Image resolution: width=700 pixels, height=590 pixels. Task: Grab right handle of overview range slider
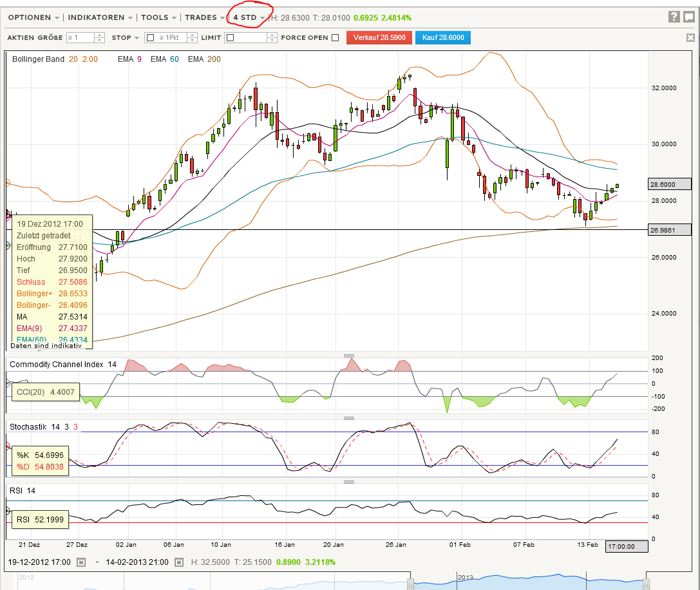click(x=645, y=583)
